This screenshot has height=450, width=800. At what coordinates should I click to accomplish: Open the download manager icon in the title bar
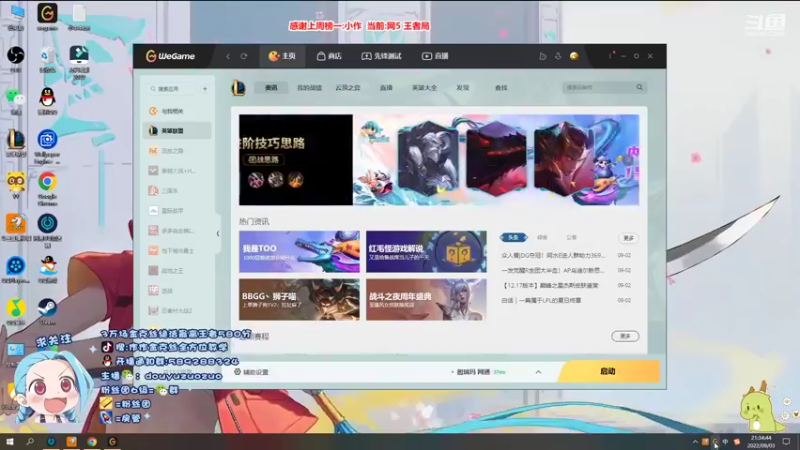coord(558,56)
